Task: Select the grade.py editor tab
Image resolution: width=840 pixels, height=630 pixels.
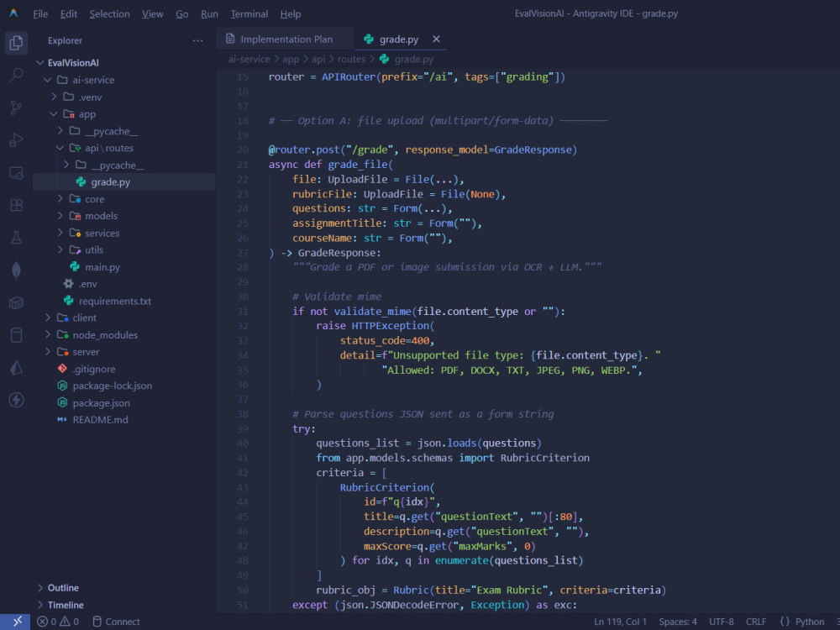Action: click(x=399, y=39)
